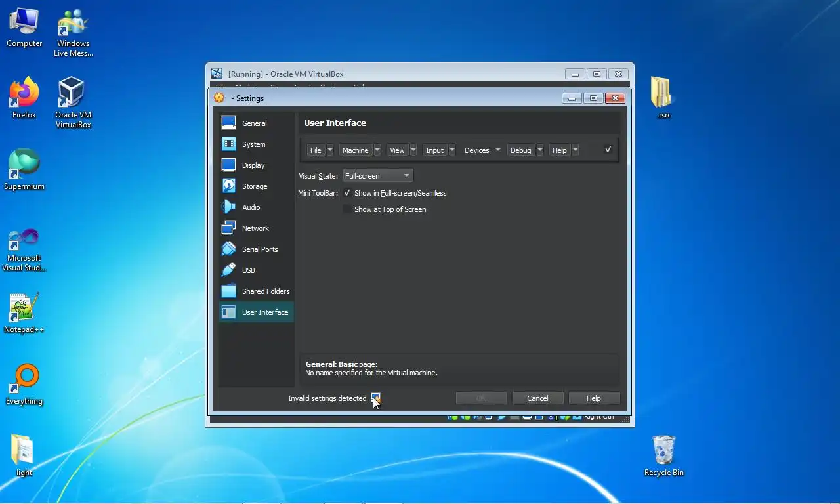Expand the Debug menu dropdown arrow
The width and height of the screenshot is (840, 504).
[x=540, y=150]
